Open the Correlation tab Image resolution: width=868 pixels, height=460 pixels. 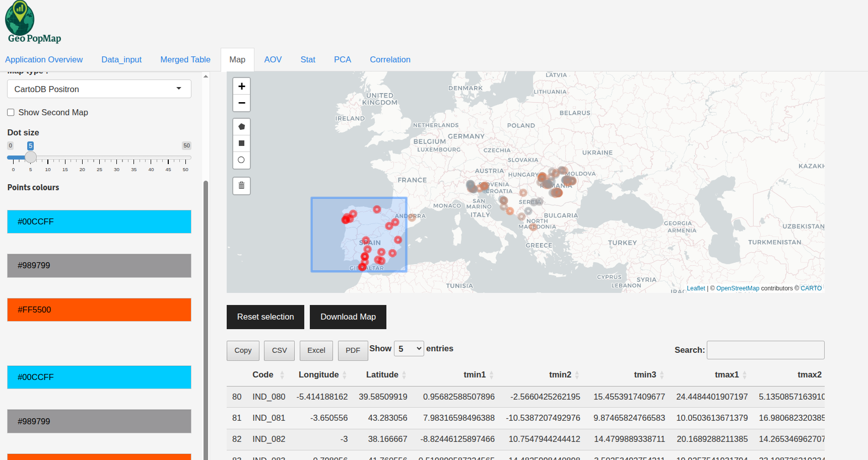tap(390, 59)
